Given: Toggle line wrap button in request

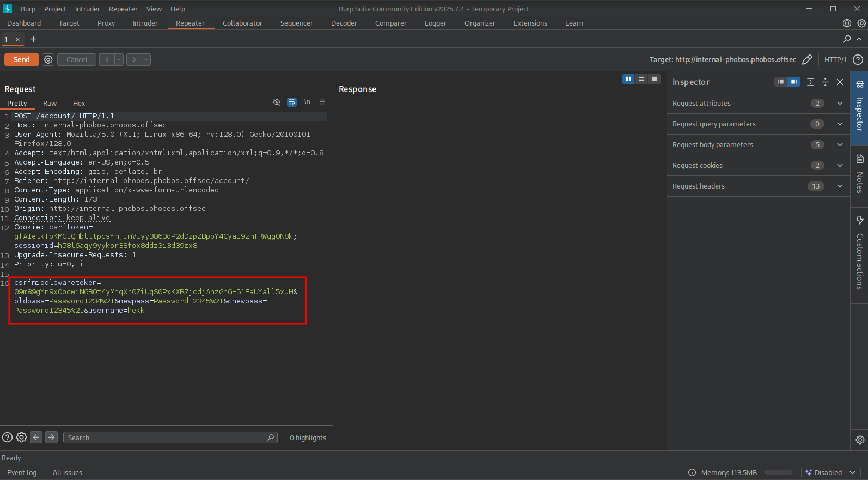Looking at the screenshot, I should (x=292, y=102).
